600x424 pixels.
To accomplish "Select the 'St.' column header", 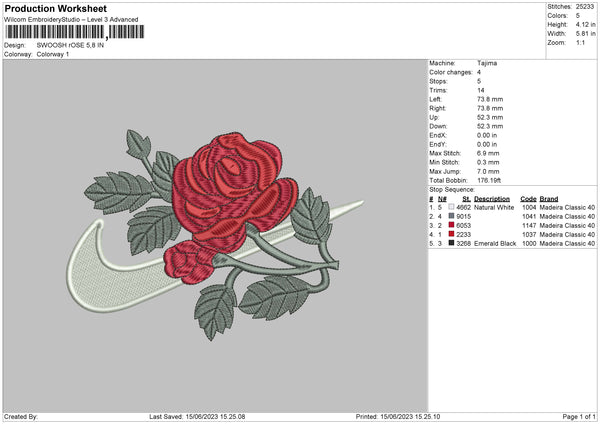I will (466, 199).
